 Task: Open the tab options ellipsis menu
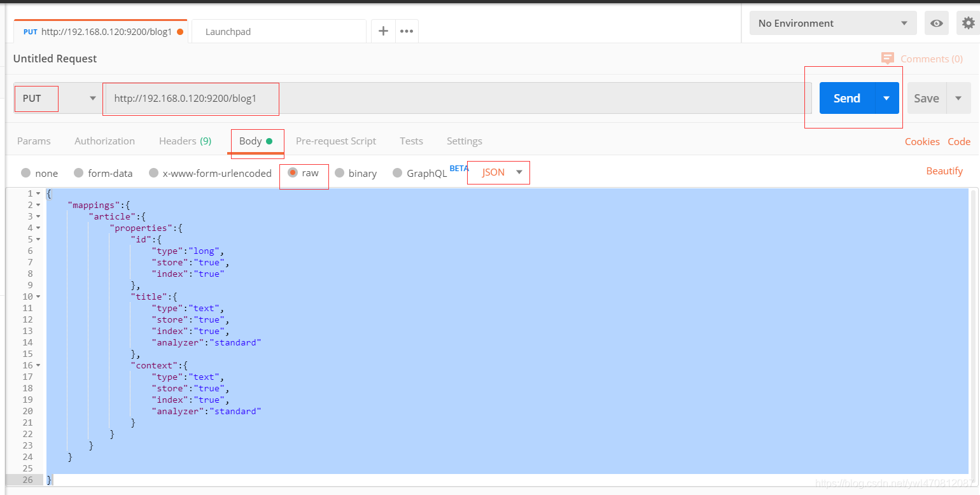pos(407,31)
